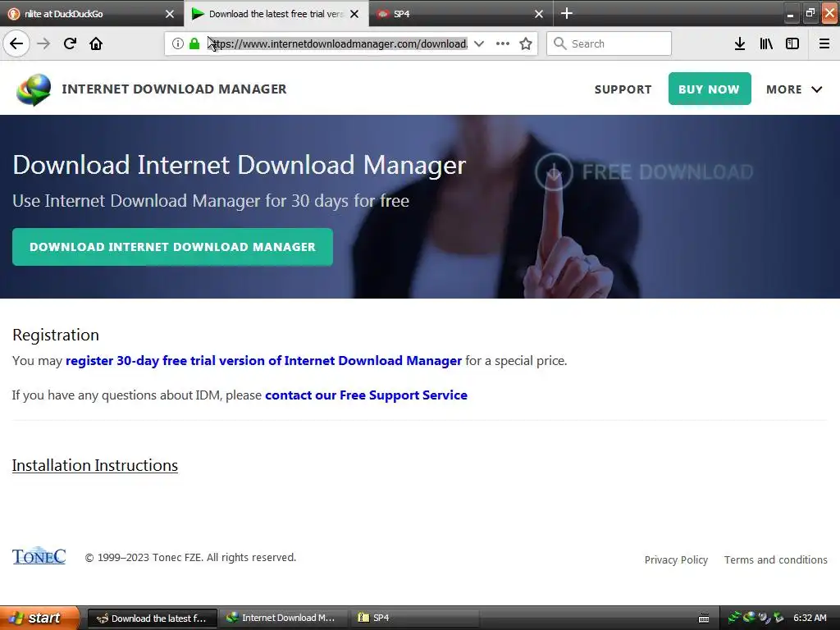Click the BUY NOW button

click(x=710, y=89)
